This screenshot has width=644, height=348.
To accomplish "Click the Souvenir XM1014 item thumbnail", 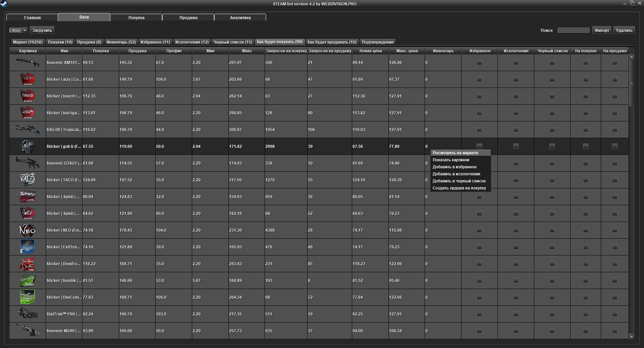I will tap(28, 62).
